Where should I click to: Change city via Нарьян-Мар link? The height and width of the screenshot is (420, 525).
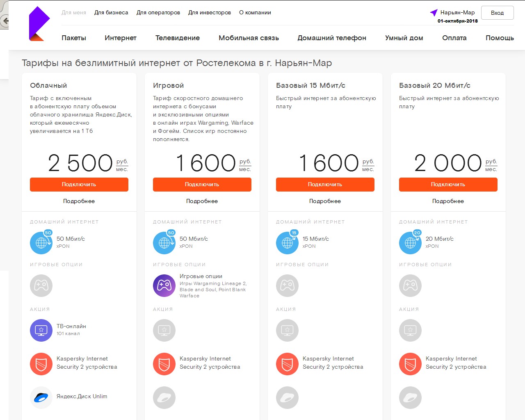tap(457, 12)
